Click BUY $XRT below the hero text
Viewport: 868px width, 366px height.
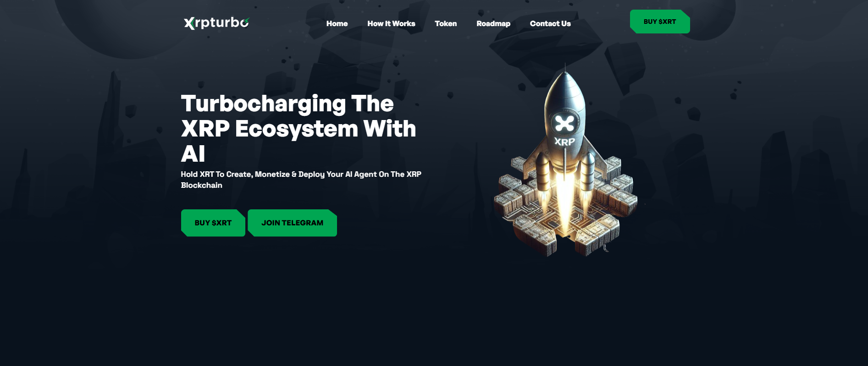[x=213, y=223]
